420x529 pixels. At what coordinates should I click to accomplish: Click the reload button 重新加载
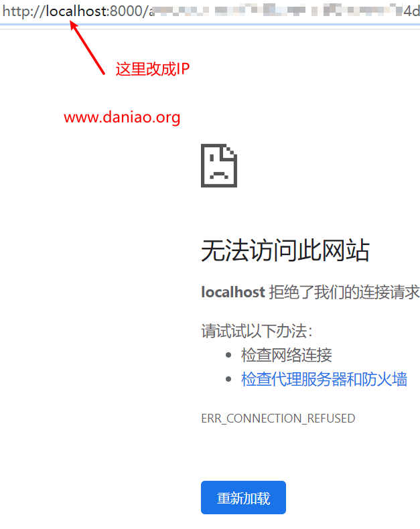pyautogui.click(x=243, y=498)
